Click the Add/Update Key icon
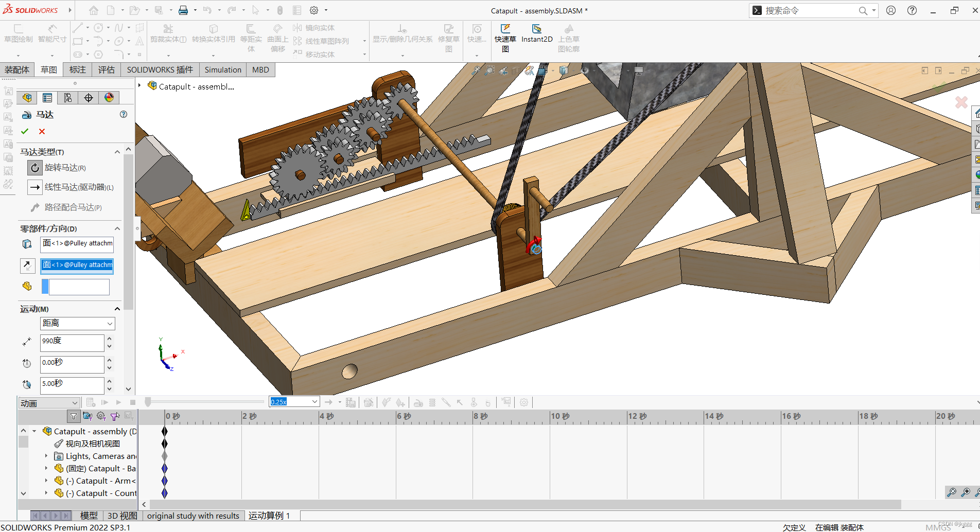 (x=400, y=402)
